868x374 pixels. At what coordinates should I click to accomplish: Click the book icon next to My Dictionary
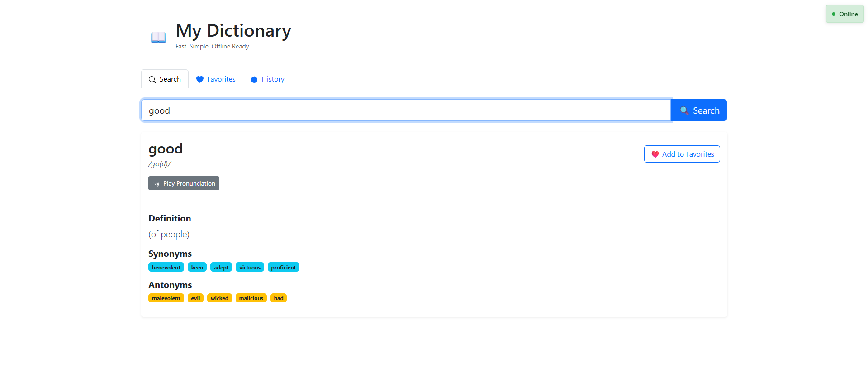coord(158,37)
